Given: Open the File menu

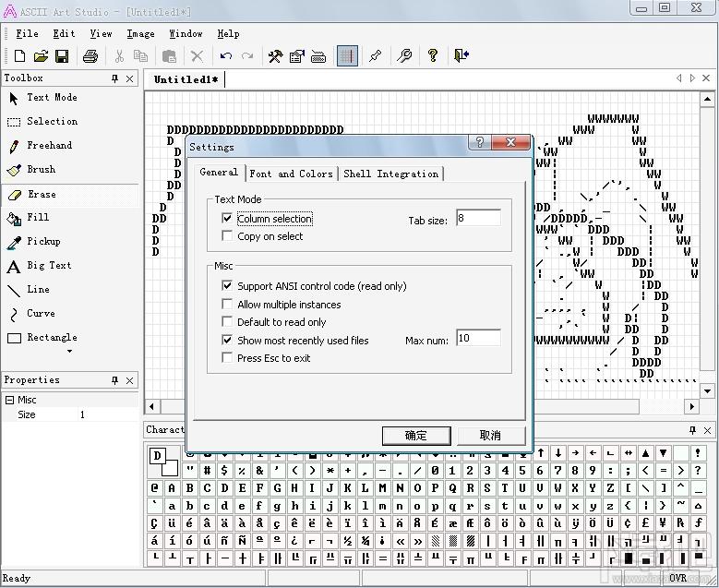Looking at the screenshot, I should [x=27, y=33].
